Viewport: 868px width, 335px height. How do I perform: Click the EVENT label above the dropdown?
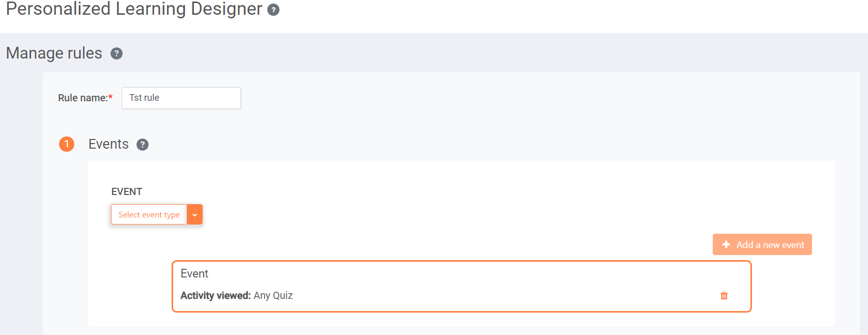(x=127, y=191)
